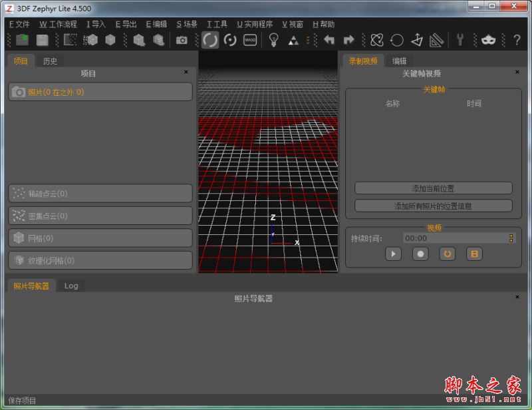Close the 照片导航器 panel
The height and width of the screenshot is (410, 532).
(517, 297)
